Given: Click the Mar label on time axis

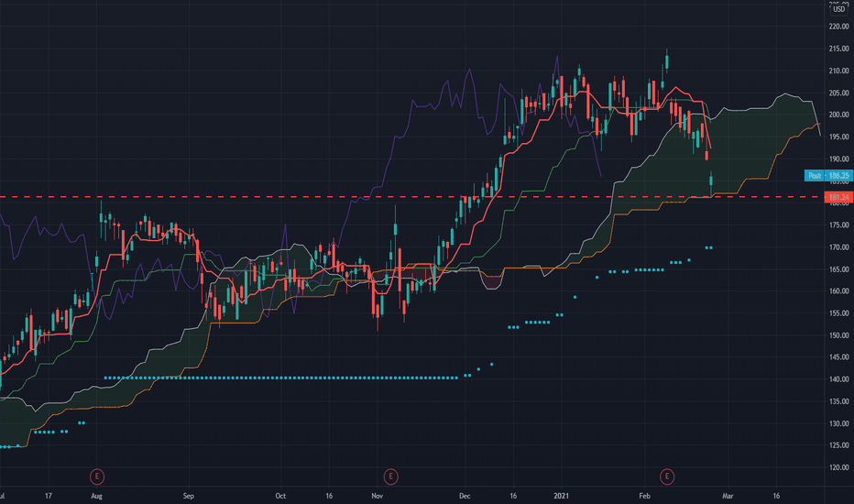Looking at the screenshot, I should point(728,496).
